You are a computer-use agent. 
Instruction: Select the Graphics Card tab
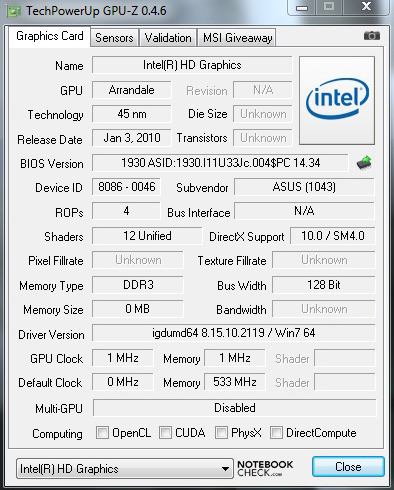(50, 36)
